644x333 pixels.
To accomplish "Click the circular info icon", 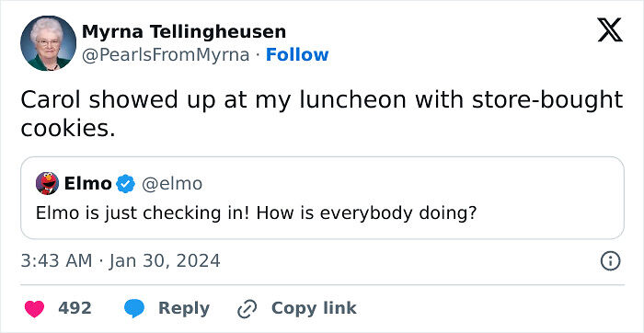I will coord(610,261).
